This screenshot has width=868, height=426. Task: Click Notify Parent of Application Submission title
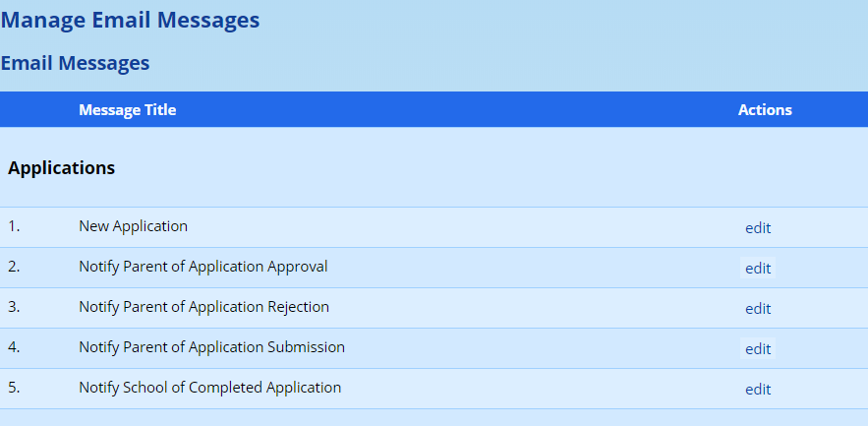(x=211, y=347)
